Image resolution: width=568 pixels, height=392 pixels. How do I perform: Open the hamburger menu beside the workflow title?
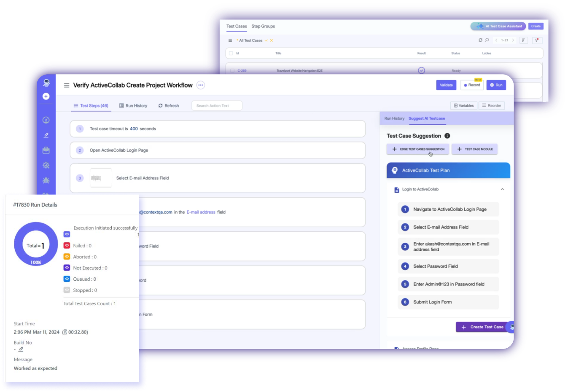pyautogui.click(x=67, y=85)
